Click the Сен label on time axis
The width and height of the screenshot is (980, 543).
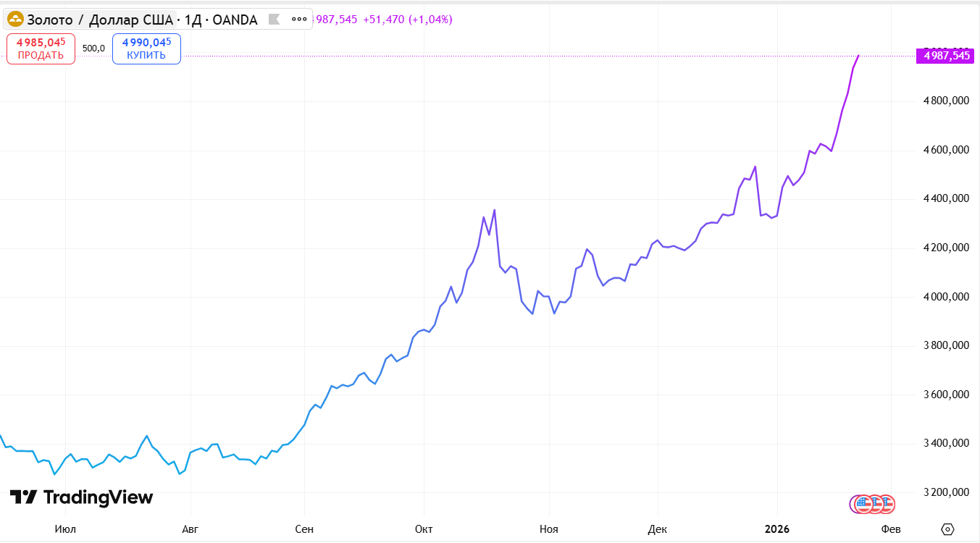(304, 529)
